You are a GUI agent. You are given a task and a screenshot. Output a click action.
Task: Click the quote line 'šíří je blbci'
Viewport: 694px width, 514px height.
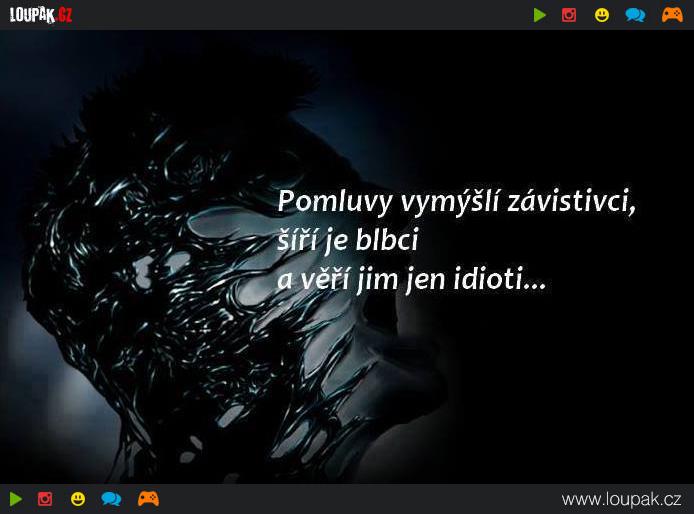click(347, 242)
